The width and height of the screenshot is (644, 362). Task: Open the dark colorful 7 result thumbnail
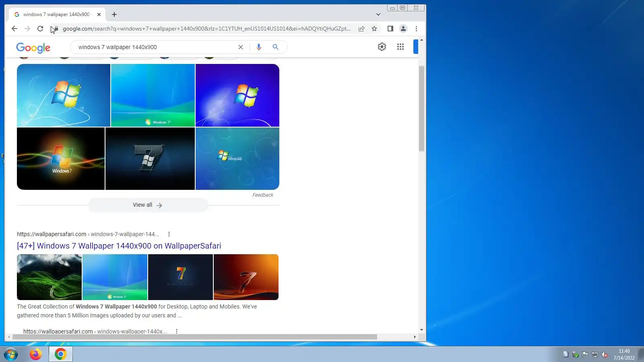click(x=180, y=277)
